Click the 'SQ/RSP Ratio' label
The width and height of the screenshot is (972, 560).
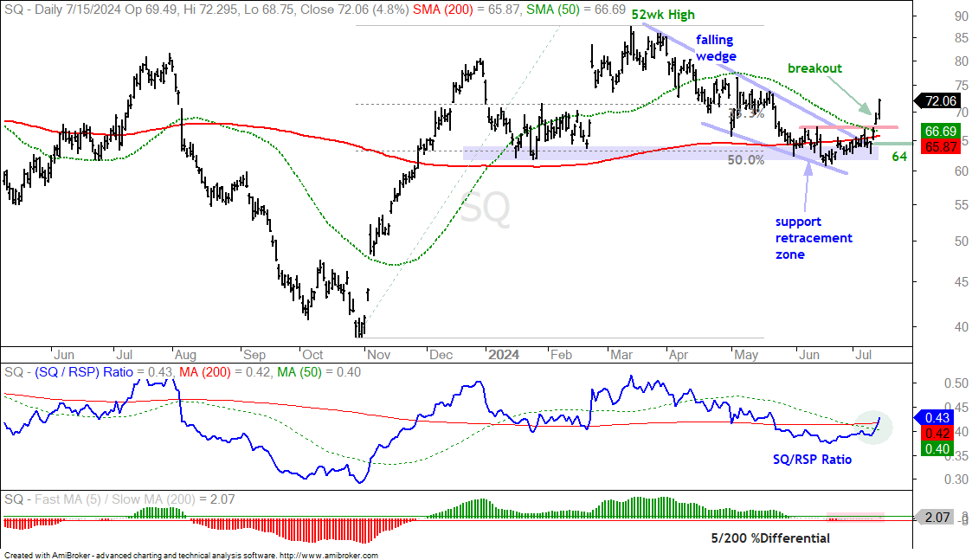tap(812, 460)
